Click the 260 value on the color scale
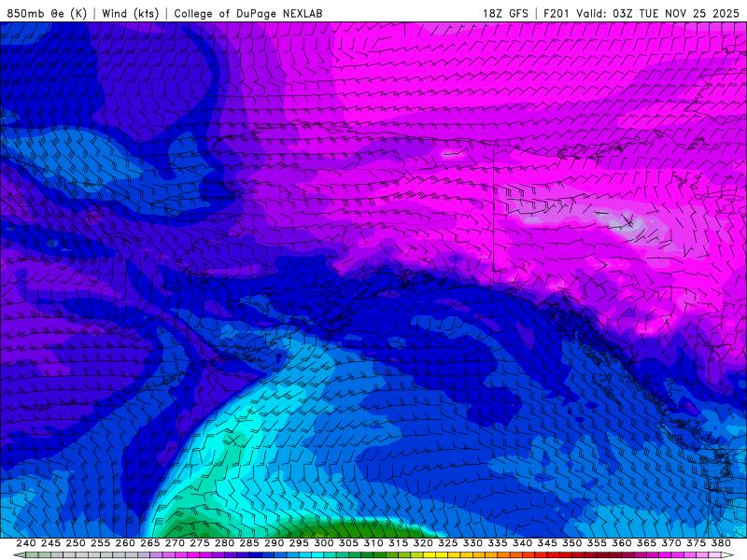This screenshot has height=560, width=747. pos(125,543)
